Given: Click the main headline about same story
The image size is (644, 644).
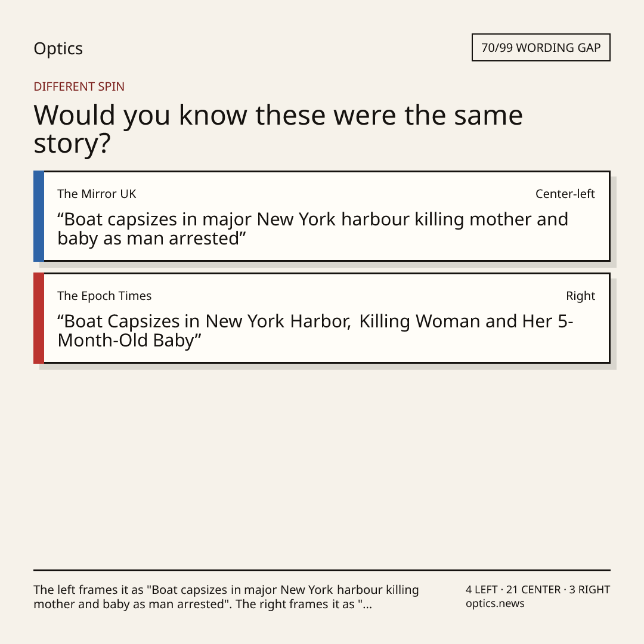Looking at the screenshot, I should (x=278, y=129).
